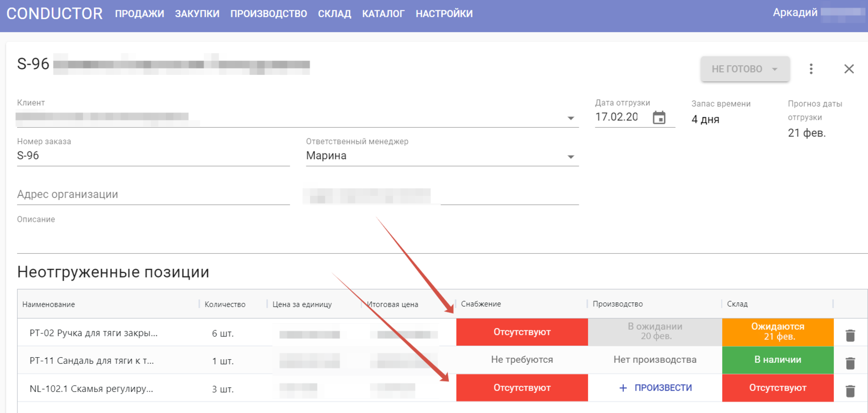
Task: Click the В ожидании 20 фев. production cell
Action: [x=655, y=332]
